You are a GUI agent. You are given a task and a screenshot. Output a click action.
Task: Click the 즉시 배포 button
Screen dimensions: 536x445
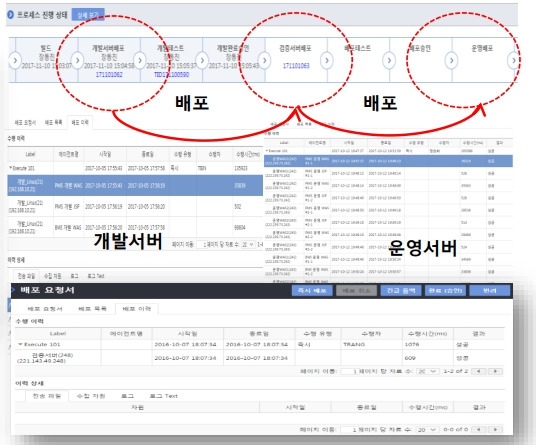pyautogui.click(x=312, y=291)
